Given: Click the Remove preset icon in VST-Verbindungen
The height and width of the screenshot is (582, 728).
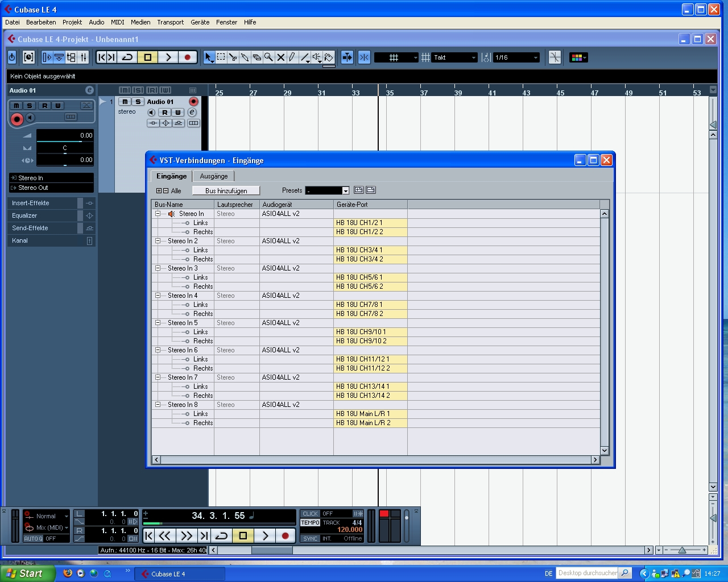Looking at the screenshot, I should tap(371, 190).
